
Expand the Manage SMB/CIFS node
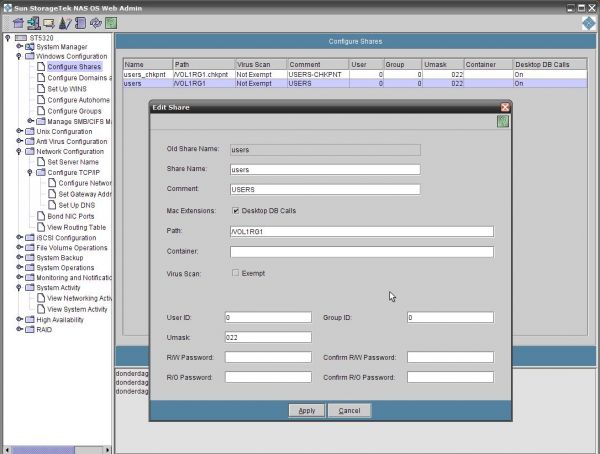point(30,121)
